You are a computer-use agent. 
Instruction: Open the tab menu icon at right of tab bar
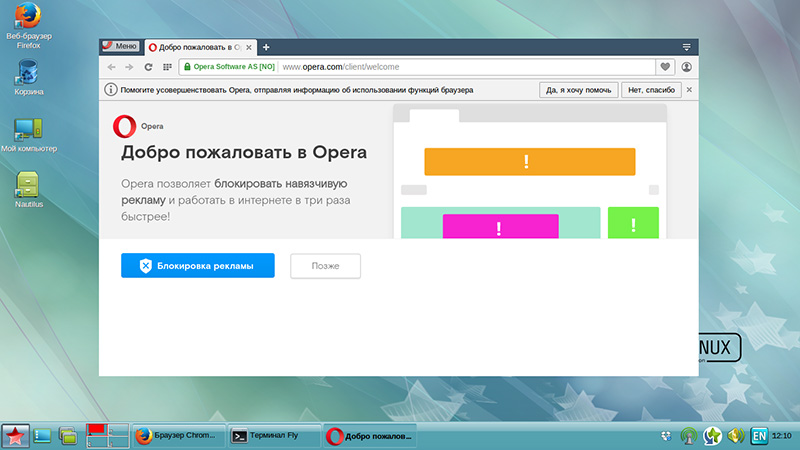click(686, 47)
